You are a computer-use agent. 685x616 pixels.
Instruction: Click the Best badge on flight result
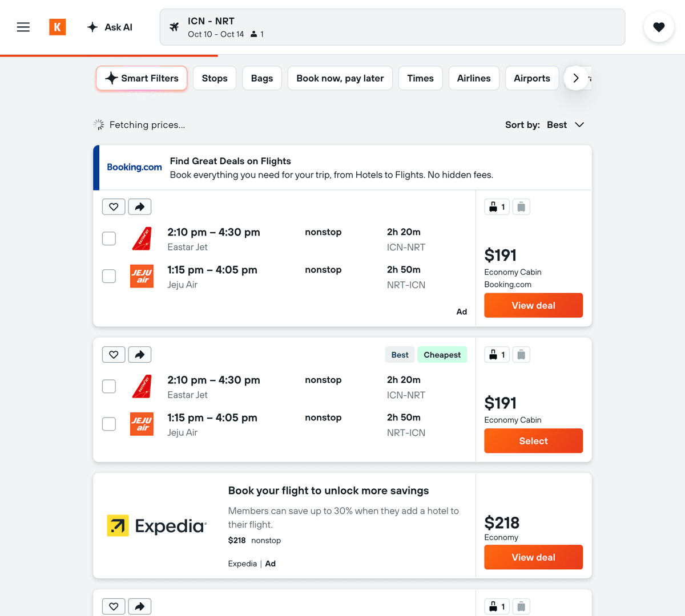(400, 355)
